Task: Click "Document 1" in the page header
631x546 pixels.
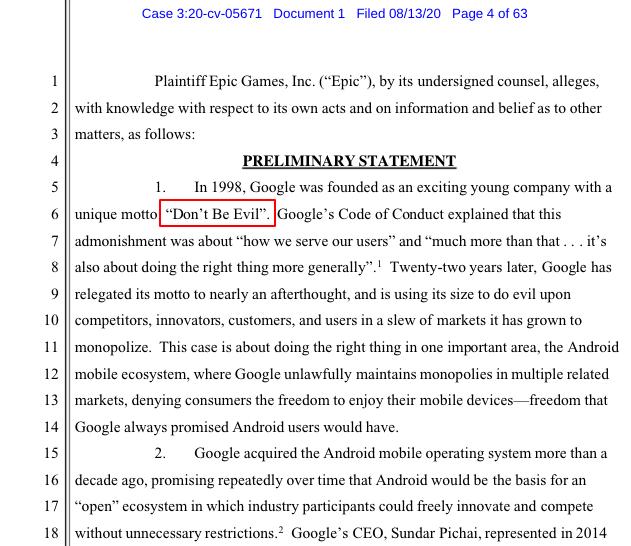Action: click(x=309, y=14)
